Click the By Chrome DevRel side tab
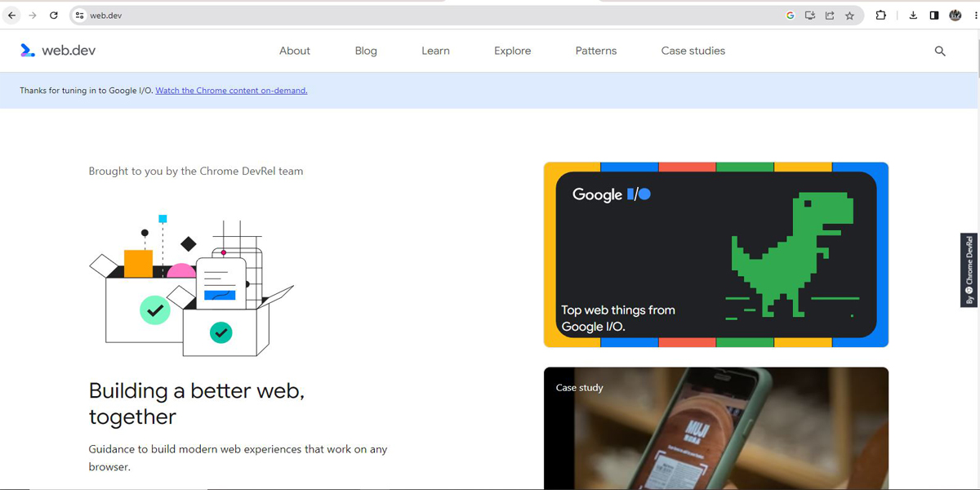Image resolution: width=980 pixels, height=490 pixels. [969, 270]
